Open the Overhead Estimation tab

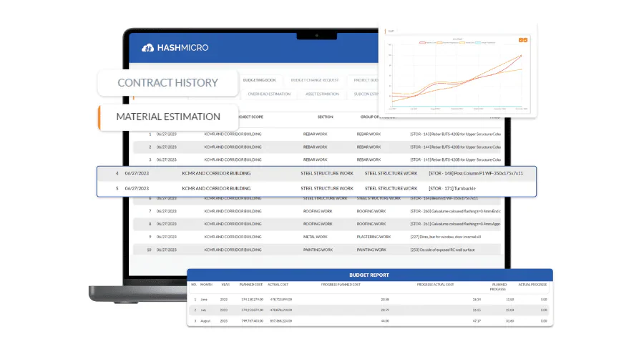pos(269,94)
